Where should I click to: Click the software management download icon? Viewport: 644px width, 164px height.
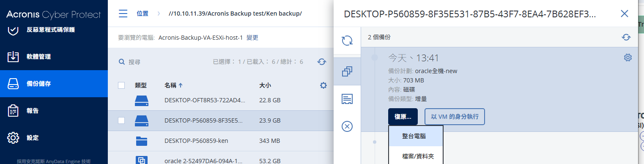point(14,57)
